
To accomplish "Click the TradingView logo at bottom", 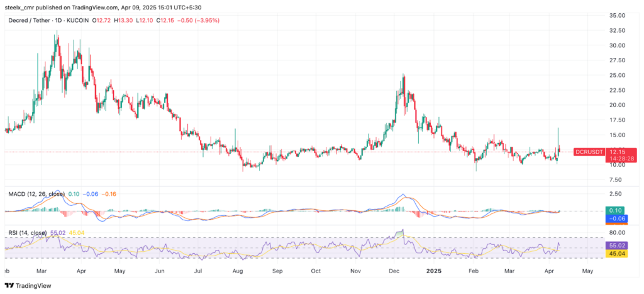I will (x=28, y=285).
